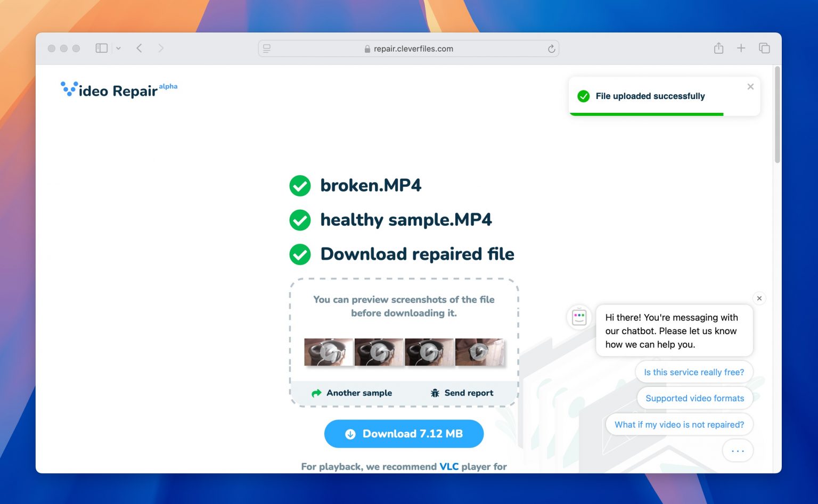Viewport: 818px width, 504px height.
Task: Ask "What if my video is not repaired?"
Action: pos(679,424)
